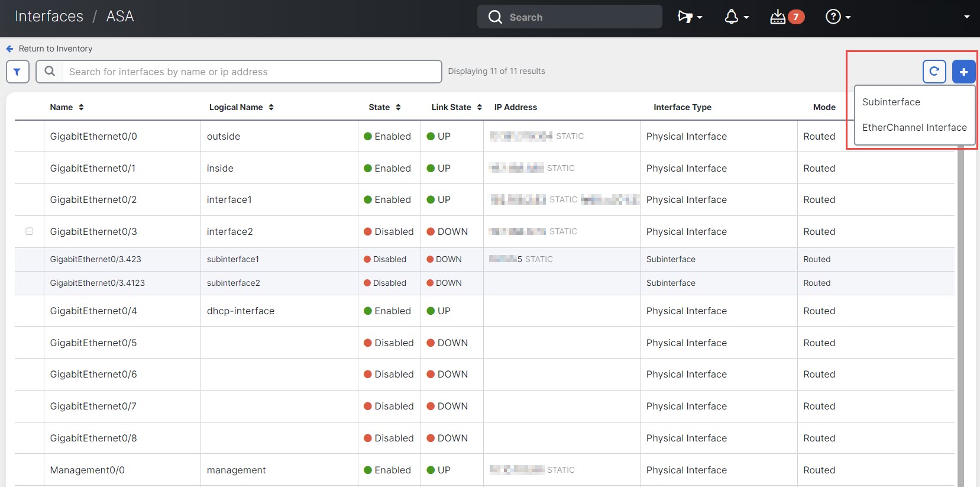Sort the table by State column
980x487 pixels.
tap(398, 107)
